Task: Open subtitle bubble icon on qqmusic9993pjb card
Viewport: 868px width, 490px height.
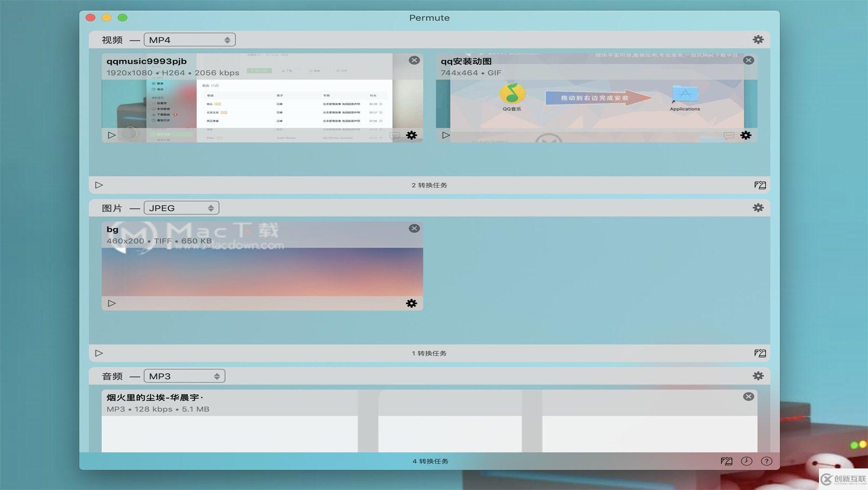Action: [x=395, y=135]
